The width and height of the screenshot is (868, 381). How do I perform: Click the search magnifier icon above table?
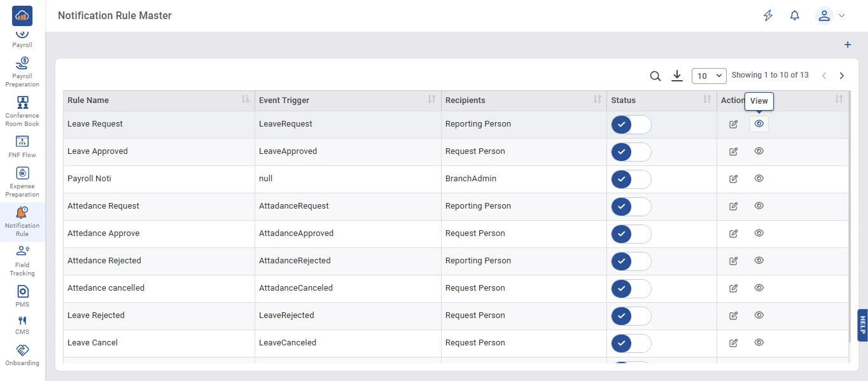(655, 76)
